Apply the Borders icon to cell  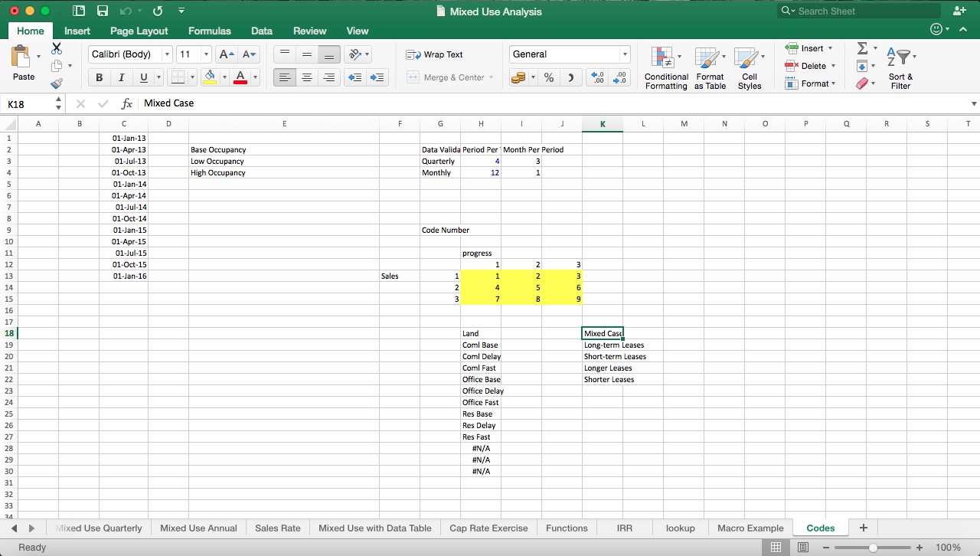(x=177, y=77)
